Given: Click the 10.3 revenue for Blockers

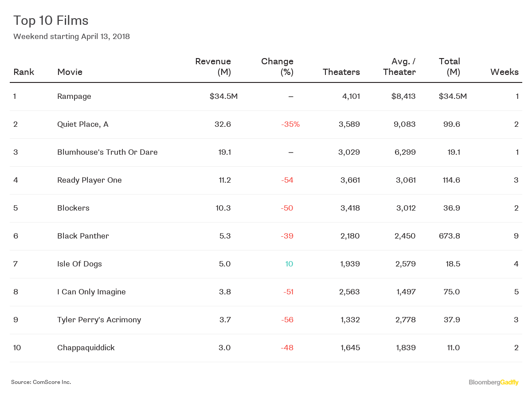Looking at the screenshot, I should click(x=223, y=208).
